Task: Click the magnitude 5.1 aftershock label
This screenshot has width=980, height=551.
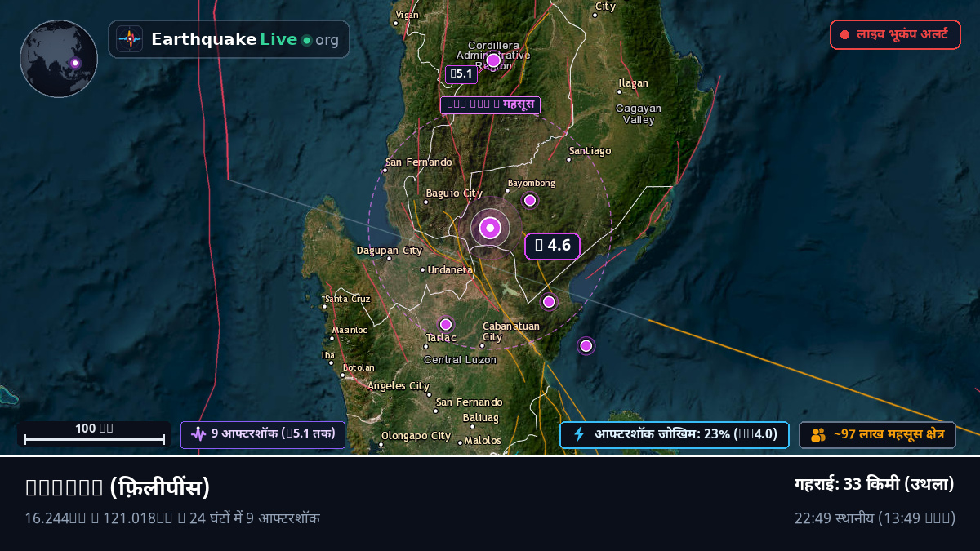Action: 461,74
